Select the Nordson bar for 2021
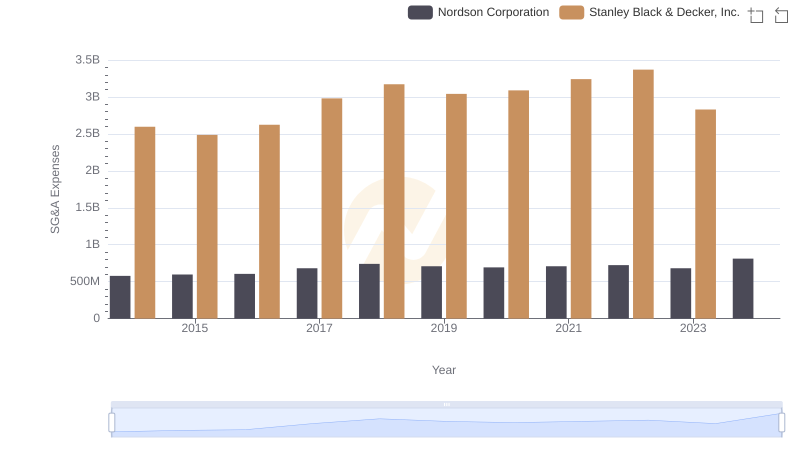This screenshot has height=461, width=800. tap(556, 292)
